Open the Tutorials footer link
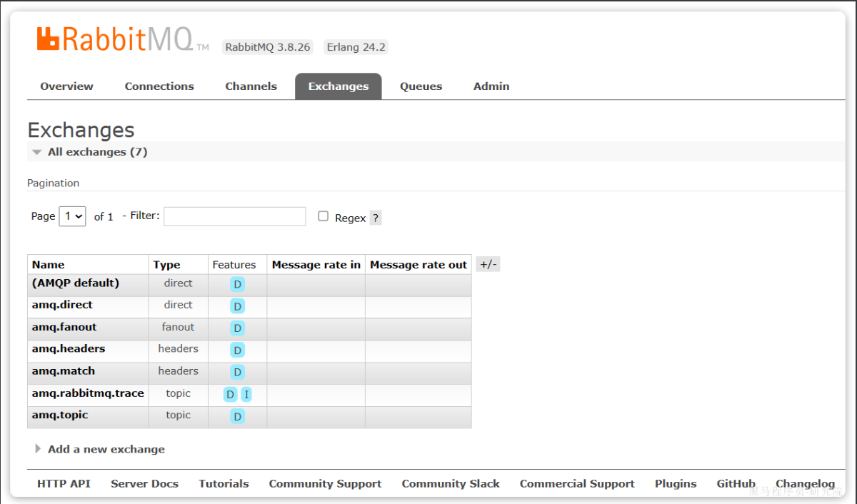857x504 pixels. point(224,483)
